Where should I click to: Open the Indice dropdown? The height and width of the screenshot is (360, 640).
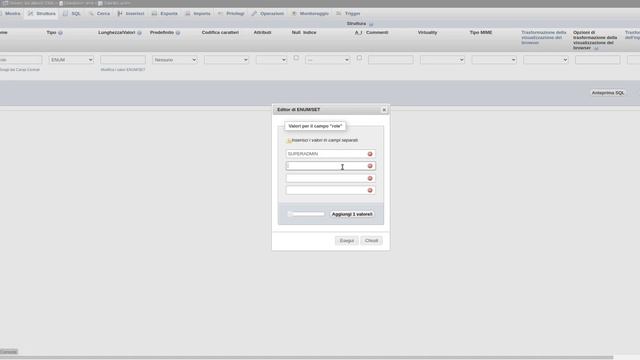328,60
